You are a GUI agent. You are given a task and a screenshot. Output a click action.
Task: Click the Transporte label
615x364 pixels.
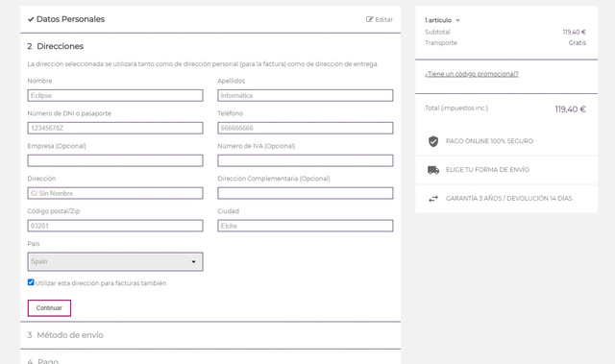(x=441, y=42)
